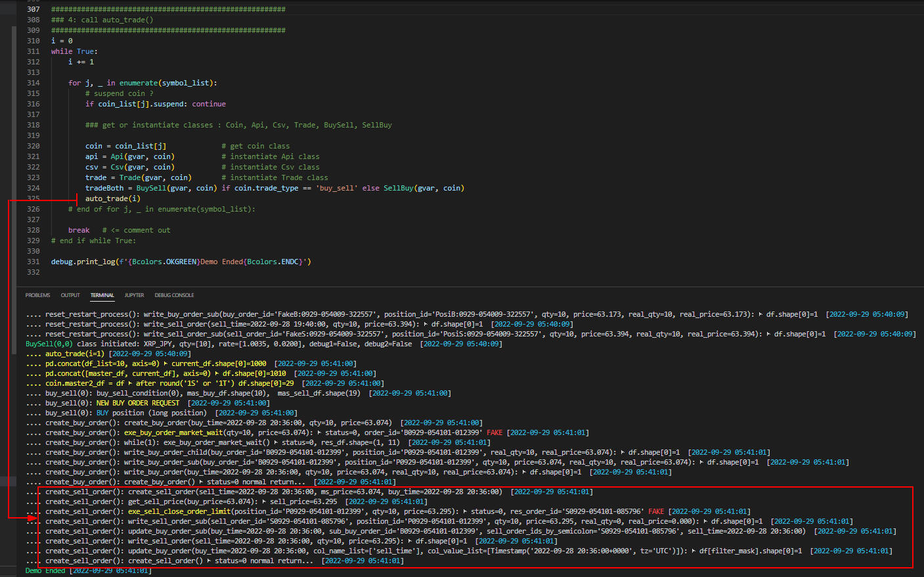Click the 'tradeBoth = BuySell(gvar, coin)' line
This screenshot has width=924, height=577.
point(275,188)
